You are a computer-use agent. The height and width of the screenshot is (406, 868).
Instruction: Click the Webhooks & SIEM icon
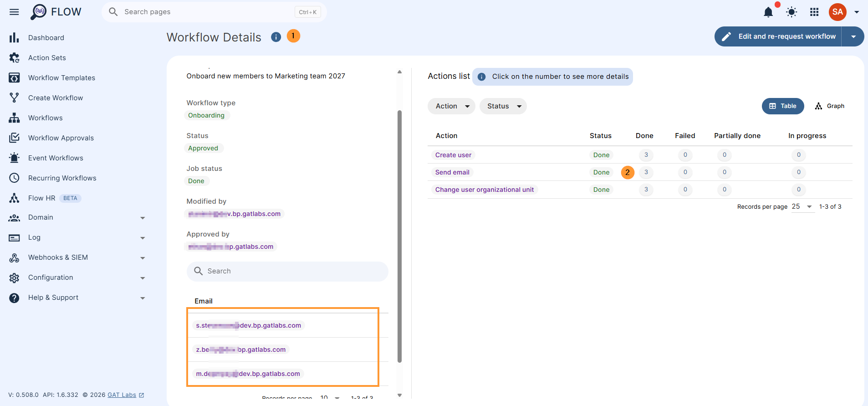coord(14,258)
